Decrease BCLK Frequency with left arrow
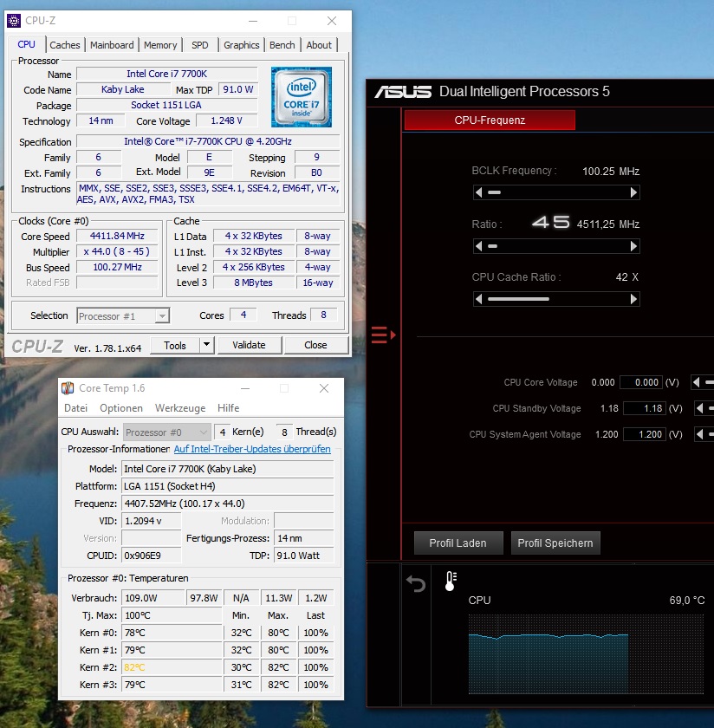Image resolution: width=714 pixels, height=728 pixels. pyautogui.click(x=478, y=192)
